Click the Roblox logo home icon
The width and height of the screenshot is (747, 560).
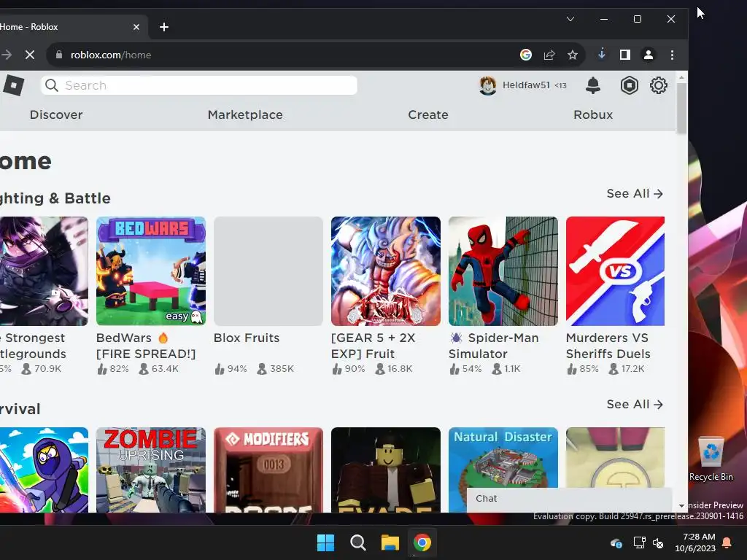tap(13, 86)
